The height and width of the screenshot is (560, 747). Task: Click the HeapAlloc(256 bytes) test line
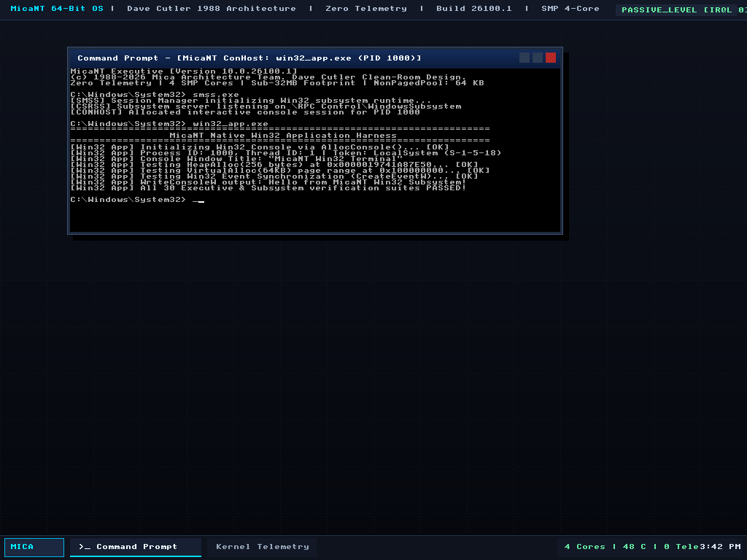(x=274, y=165)
